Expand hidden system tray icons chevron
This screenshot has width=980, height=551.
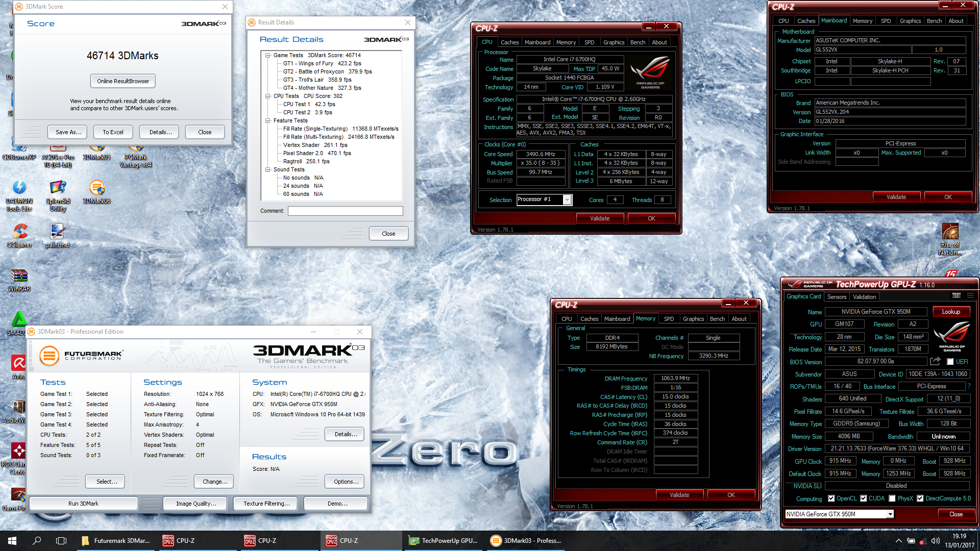898,541
